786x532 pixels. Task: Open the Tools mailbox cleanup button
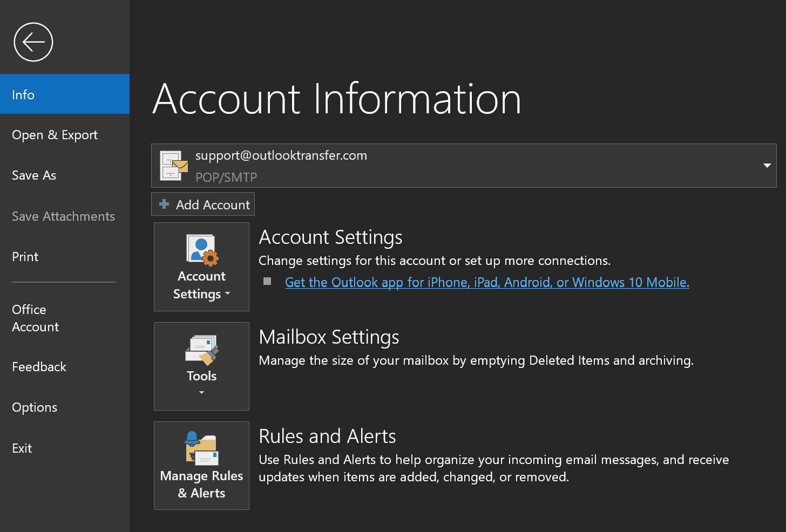click(x=201, y=366)
